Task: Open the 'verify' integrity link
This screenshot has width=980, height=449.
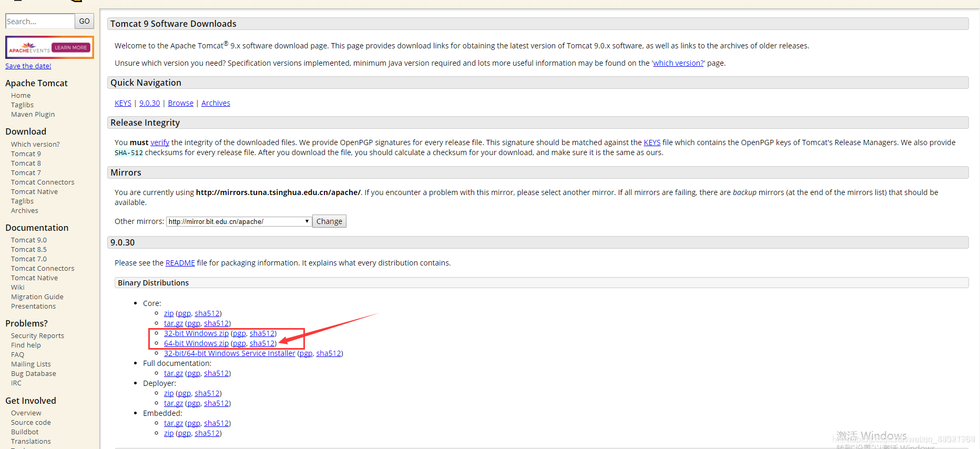Action: point(160,142)
